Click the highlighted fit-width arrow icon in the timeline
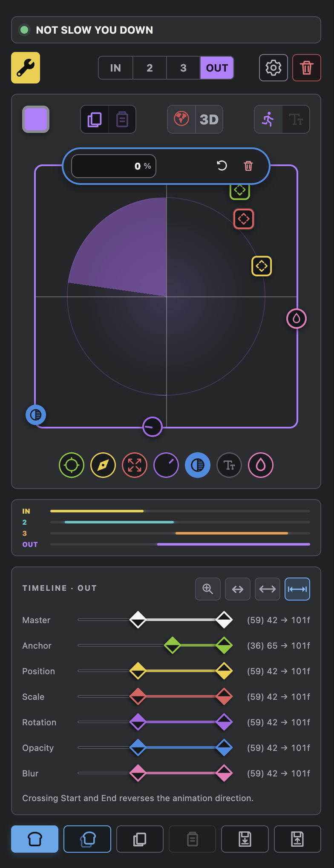Viewport: 334px width, 868px height. pyautogui.click(x=297, y=589)
